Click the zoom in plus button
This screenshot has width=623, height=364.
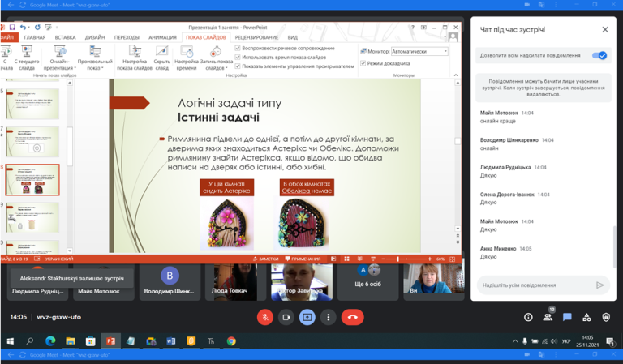pos(429,259)
